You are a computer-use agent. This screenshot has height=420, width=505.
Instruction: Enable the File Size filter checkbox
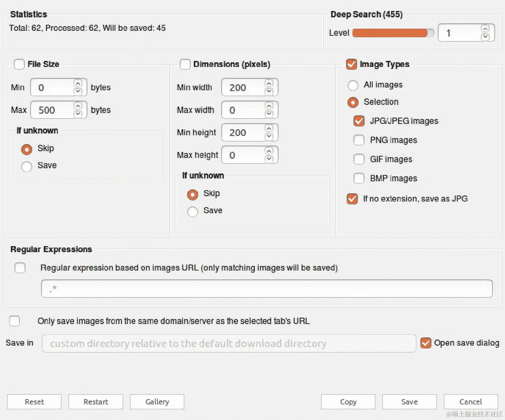[19, 64]
